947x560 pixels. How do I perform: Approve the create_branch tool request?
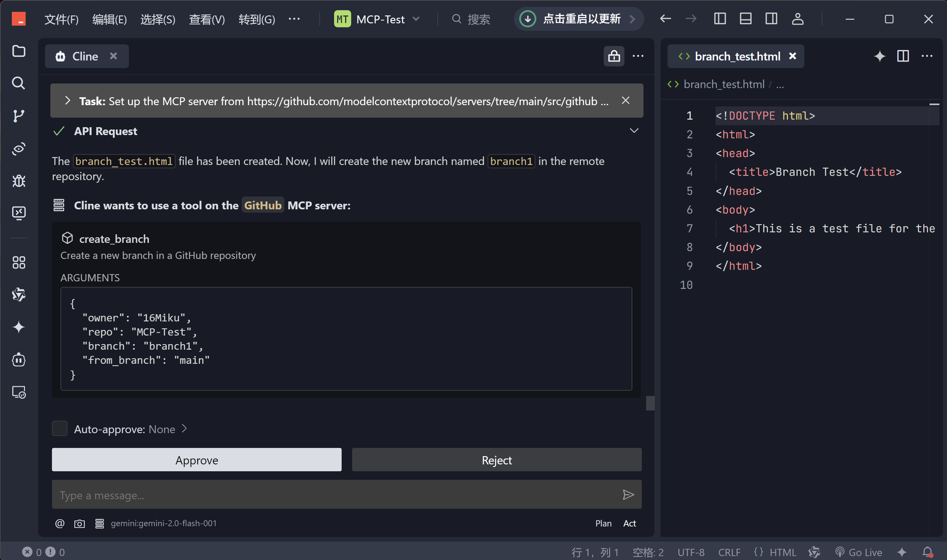click(x=197, y=460)
